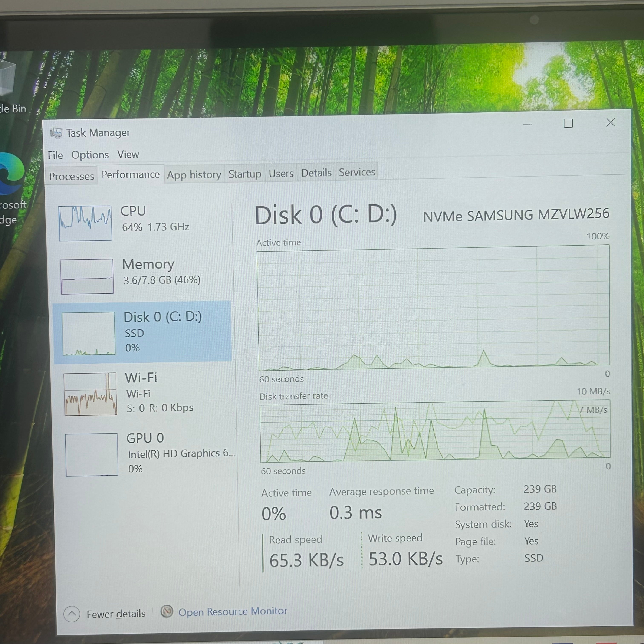Select the Disk 0 mini graph thumbnail
Image resolution: width=644 pixels, height=644 pixels.
click(89, 333)
